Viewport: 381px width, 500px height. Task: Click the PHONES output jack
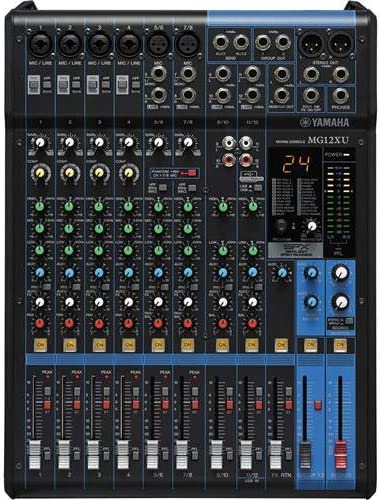(340, 96)
